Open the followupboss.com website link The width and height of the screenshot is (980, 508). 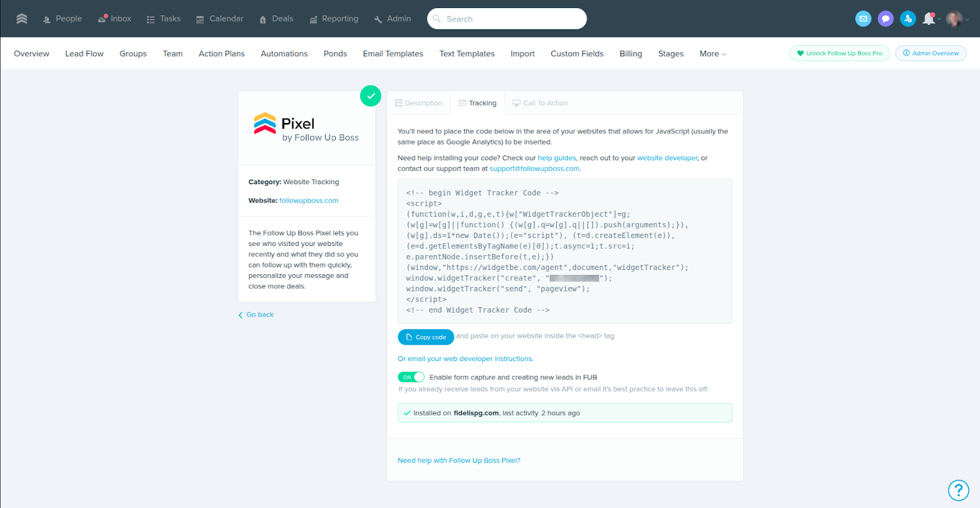pyautogui.click(x=309, y=201)
